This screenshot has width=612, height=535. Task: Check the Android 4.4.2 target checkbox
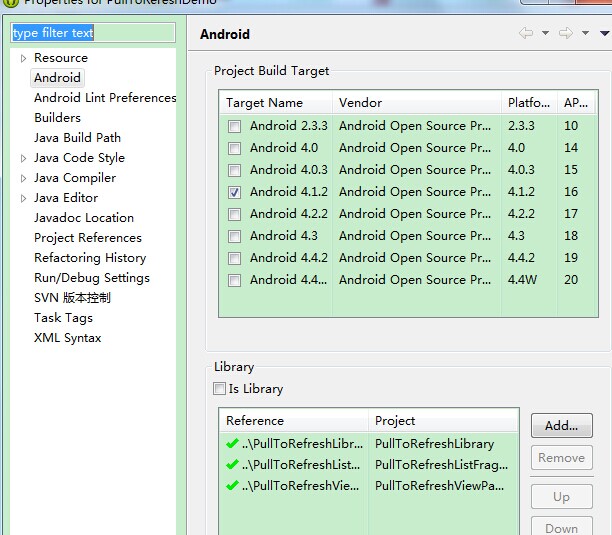point(235,258)
